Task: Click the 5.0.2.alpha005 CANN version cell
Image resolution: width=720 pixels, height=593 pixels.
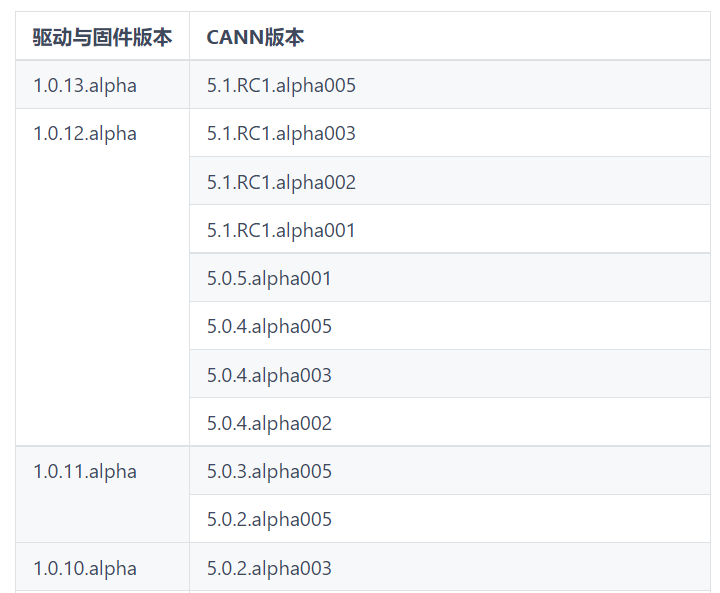Action: (x=269, y=519)
